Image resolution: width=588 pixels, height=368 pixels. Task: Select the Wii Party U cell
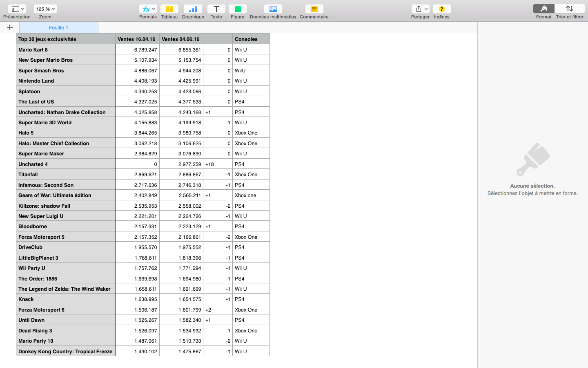pyautogui.click(x=66, y=268)
